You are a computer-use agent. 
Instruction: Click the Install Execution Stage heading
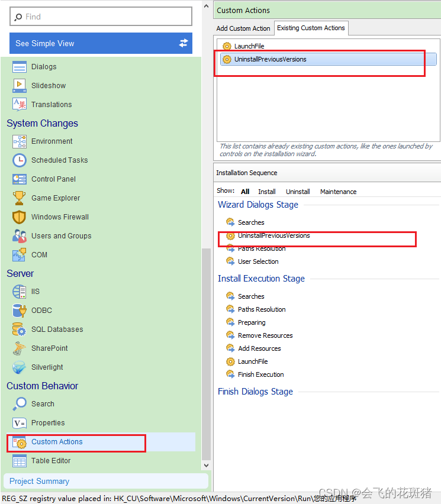tap(261, 279)
